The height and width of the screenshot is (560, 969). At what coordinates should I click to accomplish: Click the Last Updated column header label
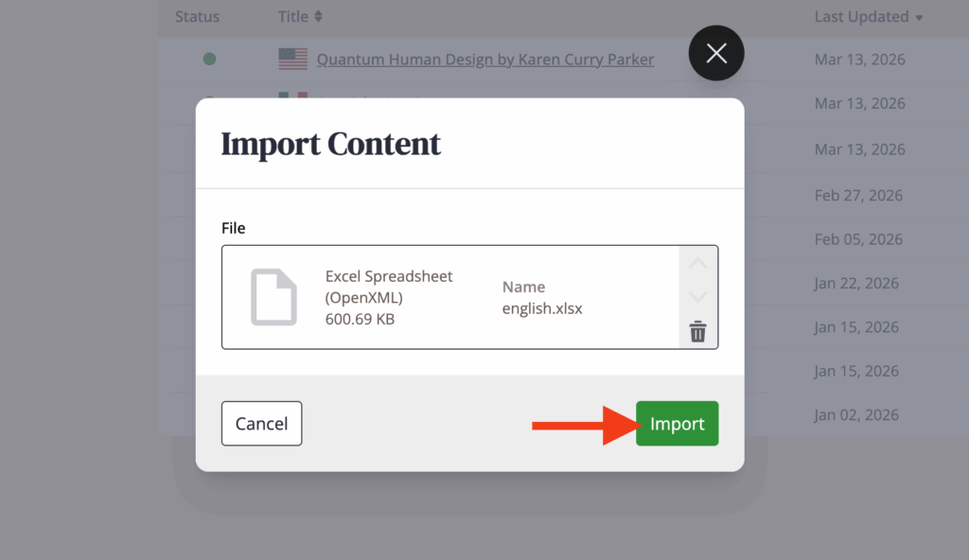(x=861, y=17)
